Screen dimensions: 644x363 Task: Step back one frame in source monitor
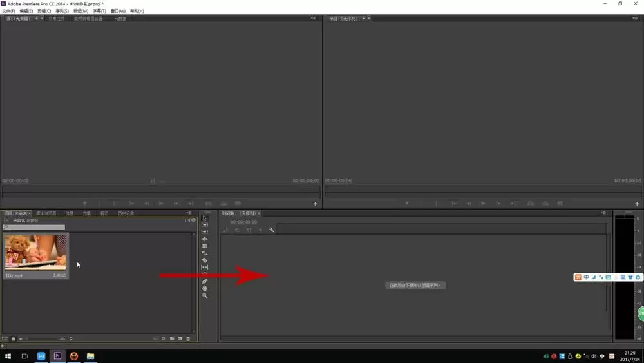[x=147, y=204]
